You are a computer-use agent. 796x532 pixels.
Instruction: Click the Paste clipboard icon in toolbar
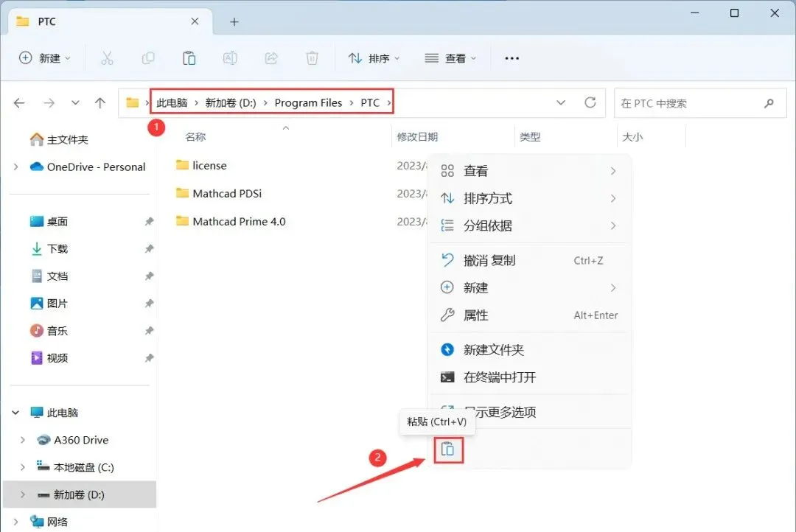pyautogui.click(x=189, y=58)
